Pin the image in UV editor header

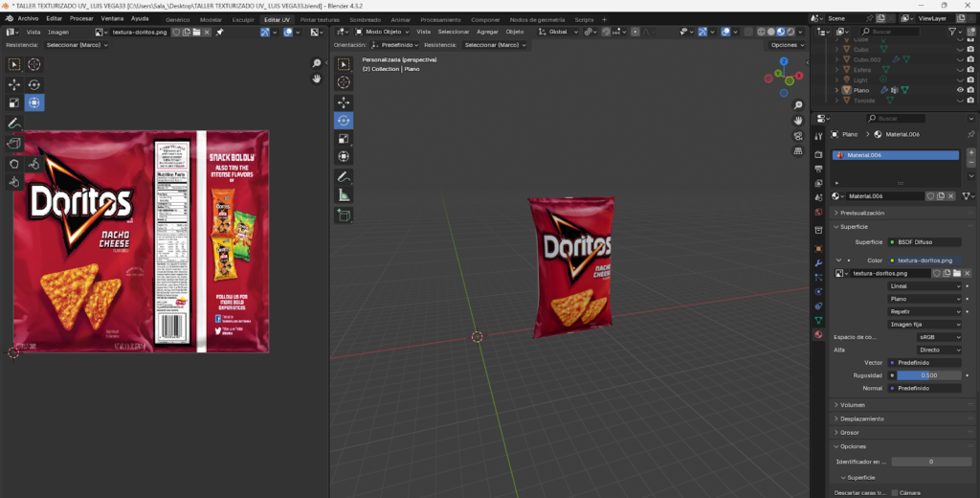[x=219, y=32]
